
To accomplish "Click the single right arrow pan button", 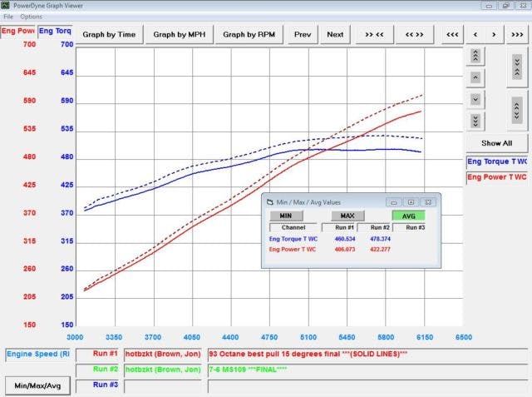I will click(494, 34).
